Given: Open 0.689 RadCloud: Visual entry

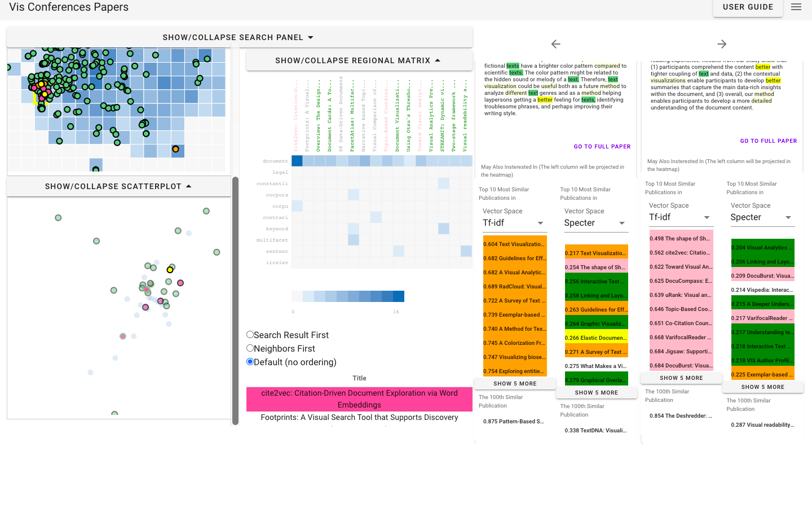Looking at the screenshot, I should pyautogui.click(x=515, y=287).
